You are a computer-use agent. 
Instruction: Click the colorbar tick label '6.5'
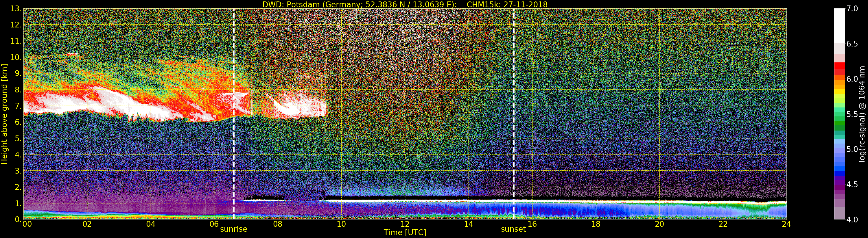(852, 44)
